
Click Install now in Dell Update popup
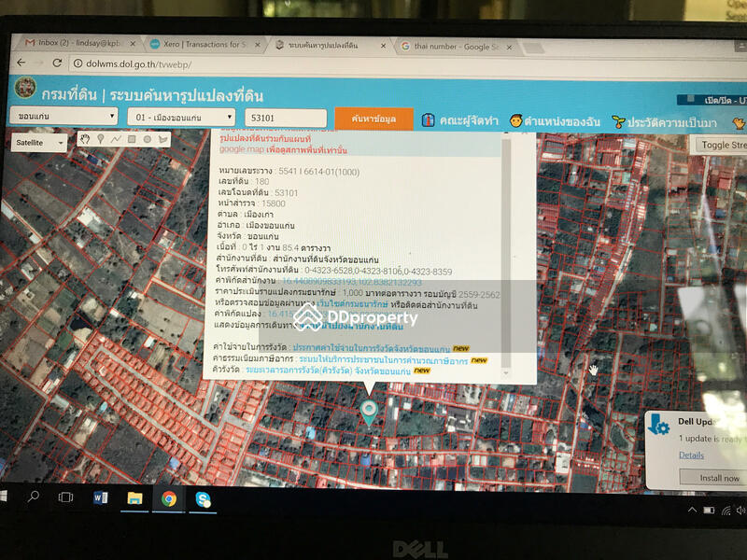(712, 478)
